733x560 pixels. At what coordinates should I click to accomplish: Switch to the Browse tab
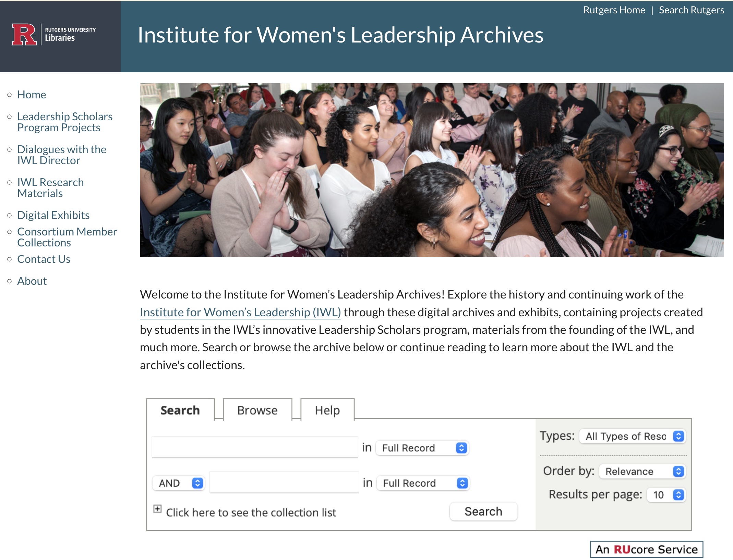(257, 410)
